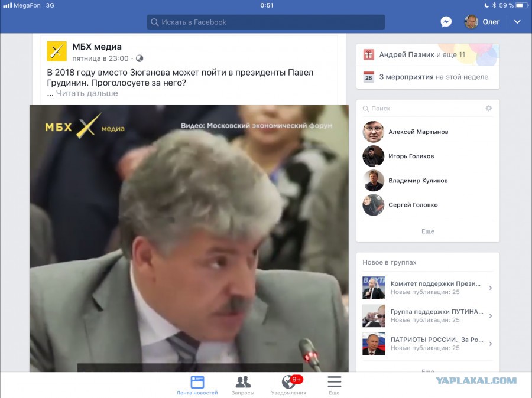
Task: Open ПАТРИОТЫ РОССИИ group thumbnail
Action: point(374,344)
